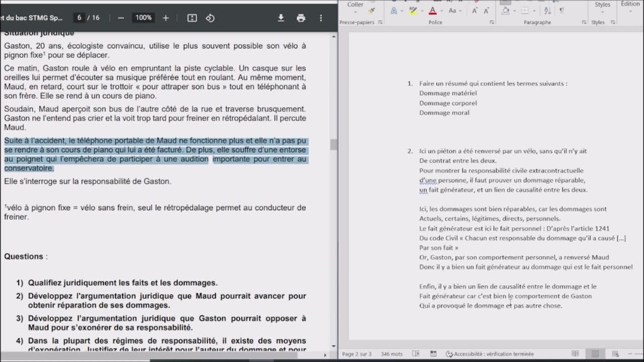The image size is (644, 362).
Task: Switch to Read Mode view
Action: point(576,354)
